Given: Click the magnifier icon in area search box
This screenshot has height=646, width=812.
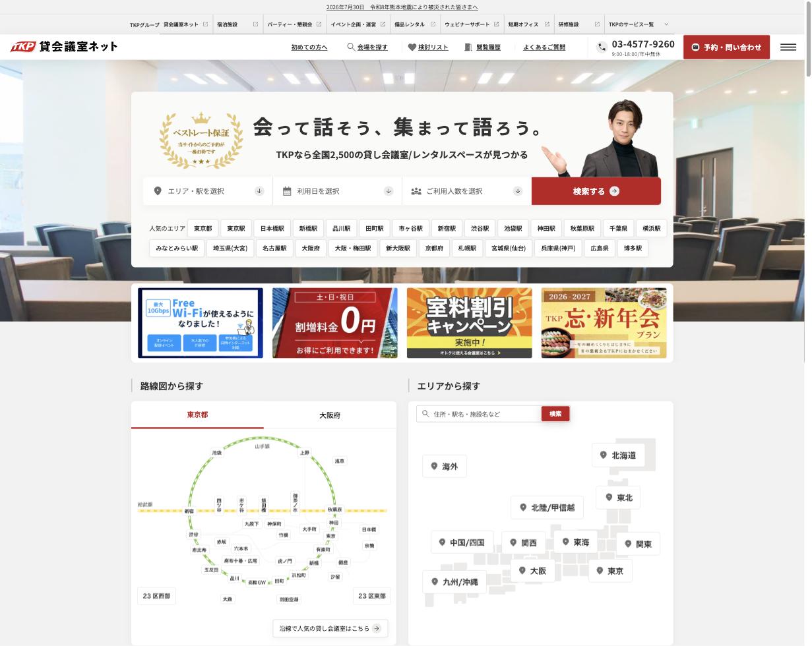Looking at the screenshot, I should (425, 414).
